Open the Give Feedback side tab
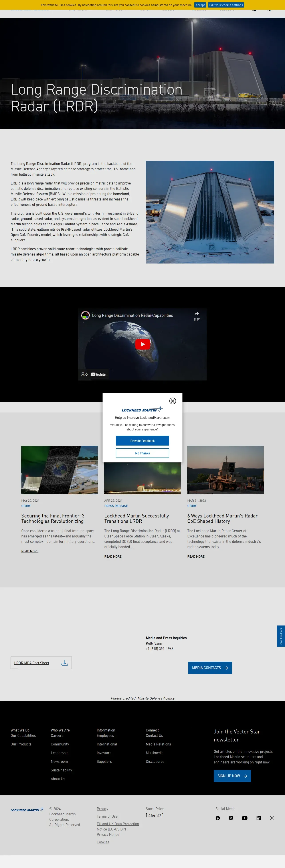285x868 pixels. (x=281, y=636)
